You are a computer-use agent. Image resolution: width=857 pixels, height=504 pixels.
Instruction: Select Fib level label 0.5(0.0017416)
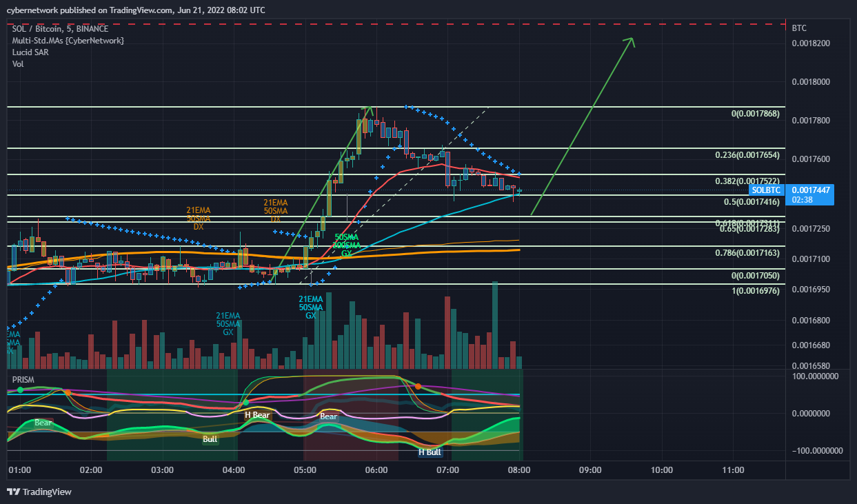click(x=751, y=202)
